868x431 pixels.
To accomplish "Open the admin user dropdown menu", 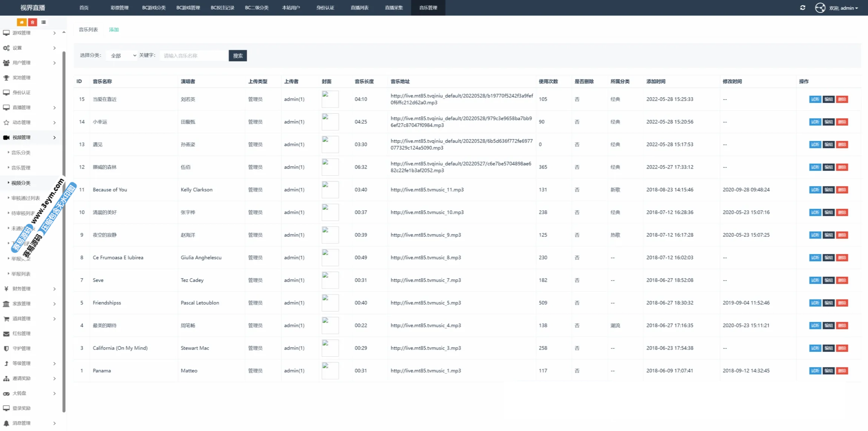I will [843, 8].
